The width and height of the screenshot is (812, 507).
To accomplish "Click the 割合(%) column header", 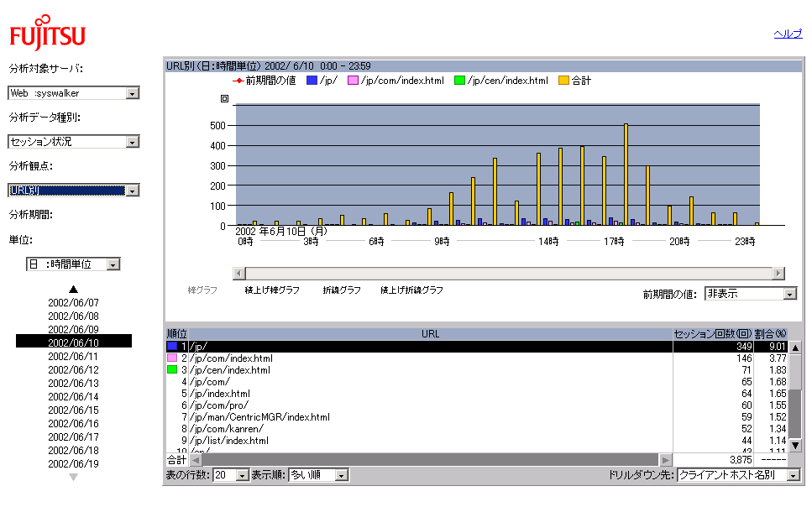I will [x=771, y=334].
